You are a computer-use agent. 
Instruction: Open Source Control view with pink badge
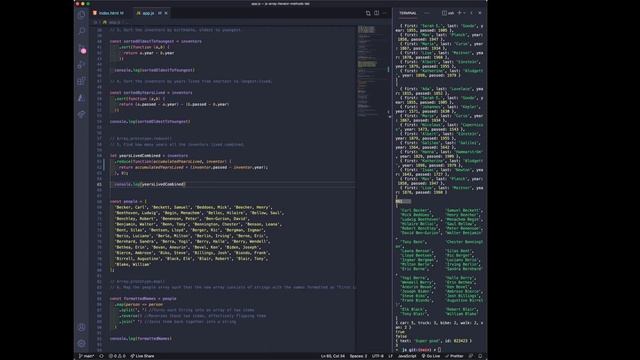coord(82,49)
